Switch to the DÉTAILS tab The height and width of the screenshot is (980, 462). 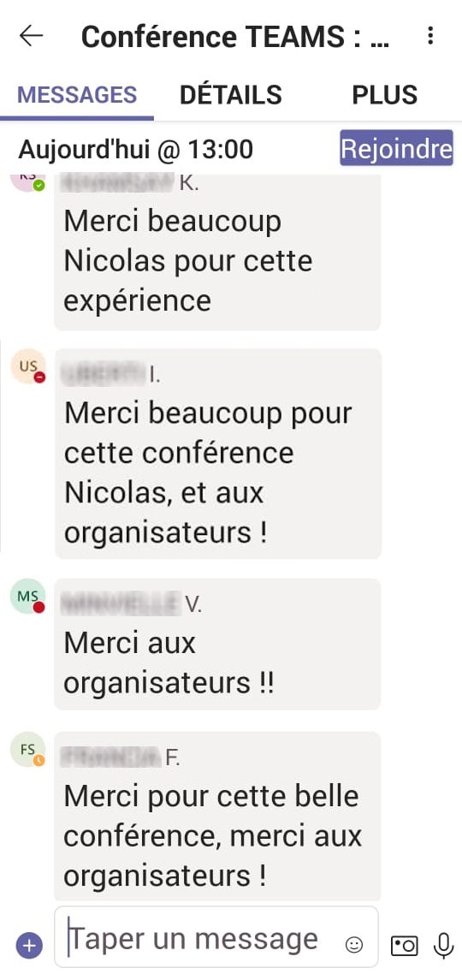pyautogui.click(x=231, y=95)
